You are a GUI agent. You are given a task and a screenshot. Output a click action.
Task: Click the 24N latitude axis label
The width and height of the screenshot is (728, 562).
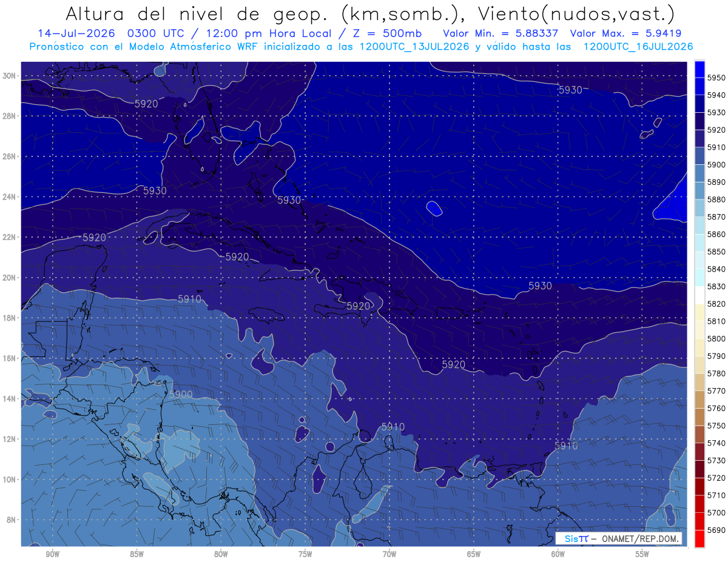point(8,197)
